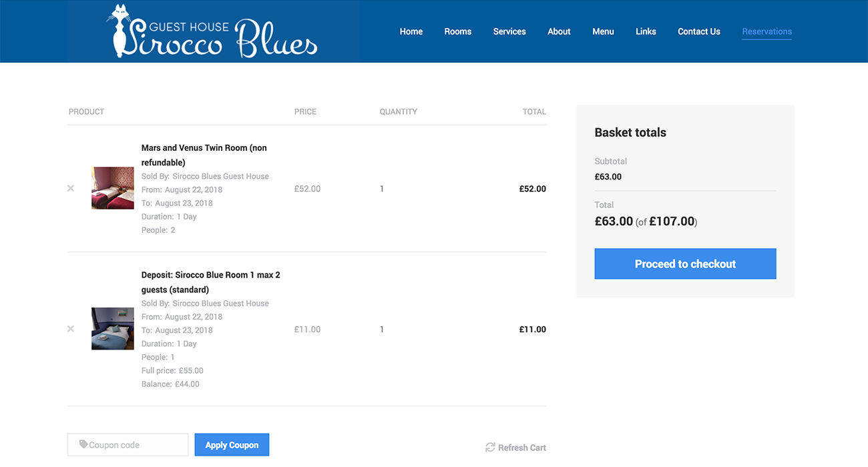Select the Reservations nav item
868x467 pixels.
767,31
